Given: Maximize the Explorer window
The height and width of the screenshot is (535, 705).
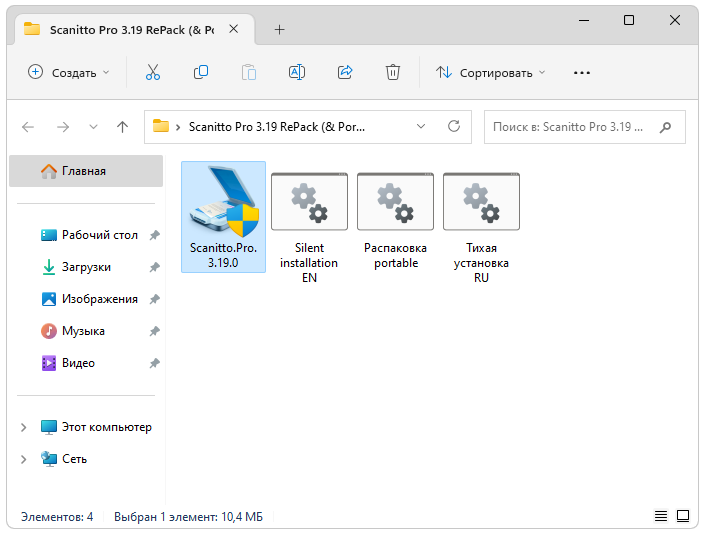Looking at the screenshot, I should click(629, 20).
